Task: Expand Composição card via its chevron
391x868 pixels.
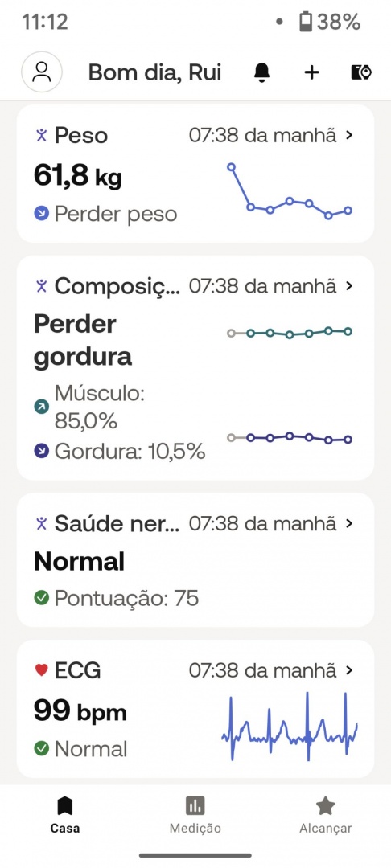Action: click(348, 285)
